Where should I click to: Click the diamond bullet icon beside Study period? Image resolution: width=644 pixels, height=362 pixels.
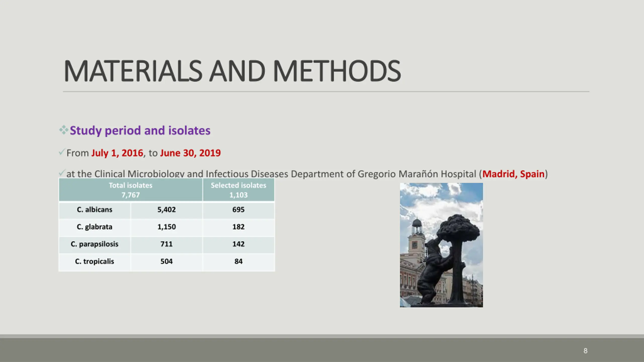tap(64, 130)
